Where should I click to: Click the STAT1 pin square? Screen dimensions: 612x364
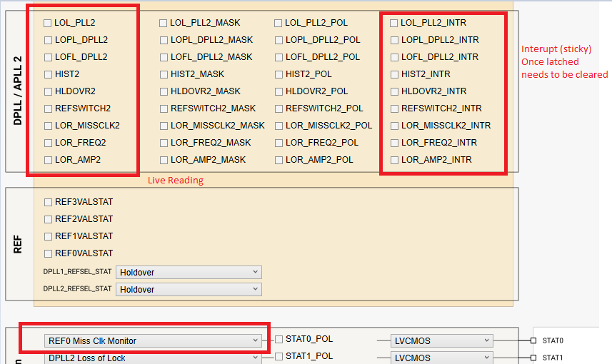[x=533, y=358]
